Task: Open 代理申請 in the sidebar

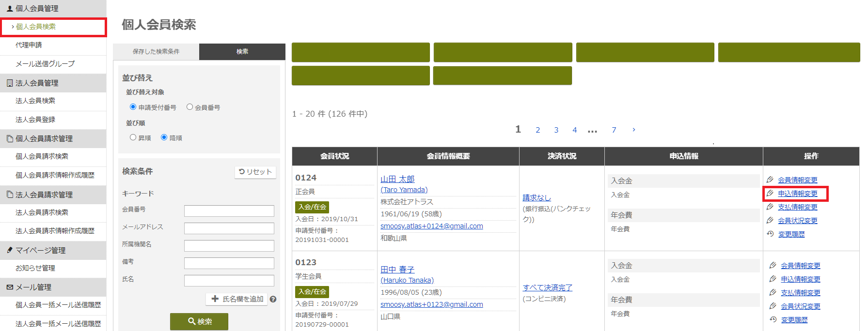Action: tap(29, 45)
